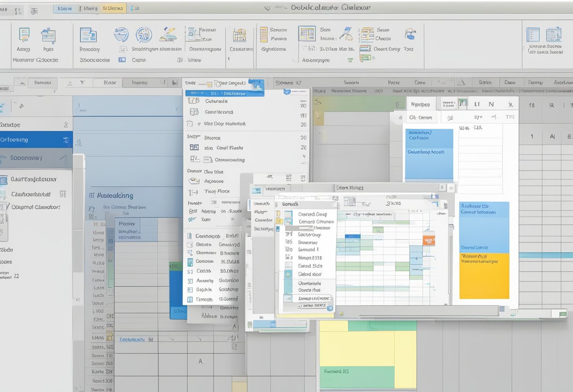This screenshot has height=392, width=573.
Task: Click the calendar grid icon above "Coucence"
Action: [239, 35]
